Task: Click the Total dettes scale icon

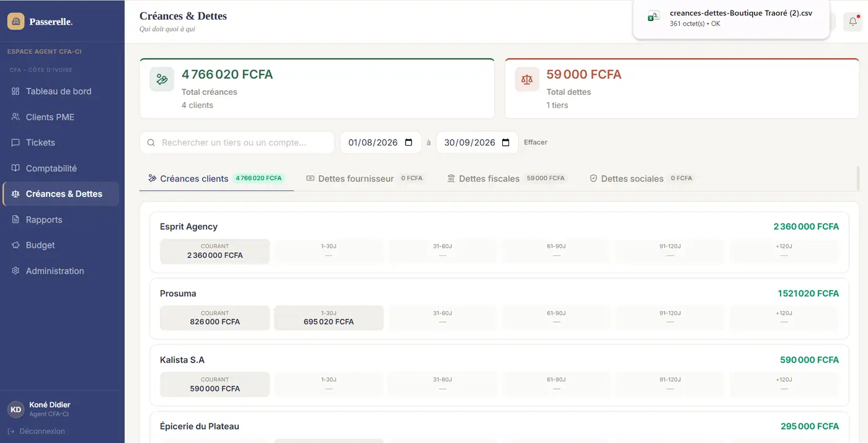Action: pos(527,80)
